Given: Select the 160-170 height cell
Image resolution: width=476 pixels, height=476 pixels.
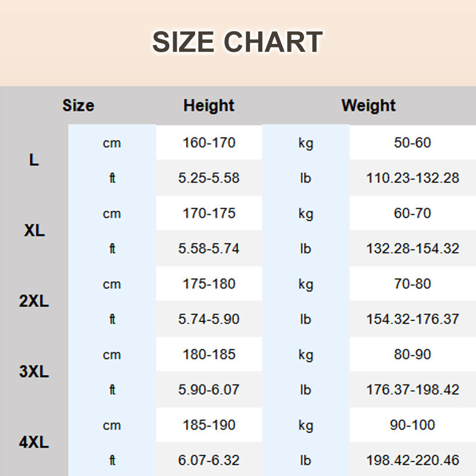Looking at the screenshot, I should (x=209, y=143).
